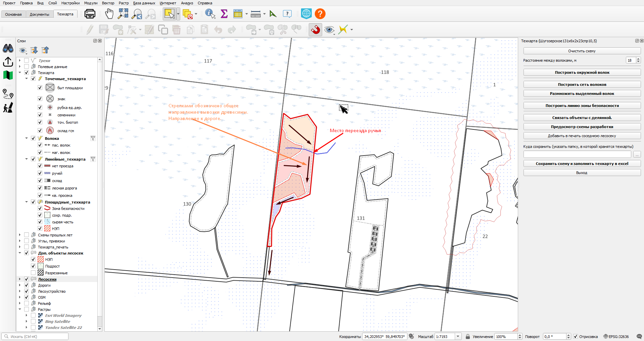
Task: Open the Масштаб scale dropdown
Action: click(458, 337)
